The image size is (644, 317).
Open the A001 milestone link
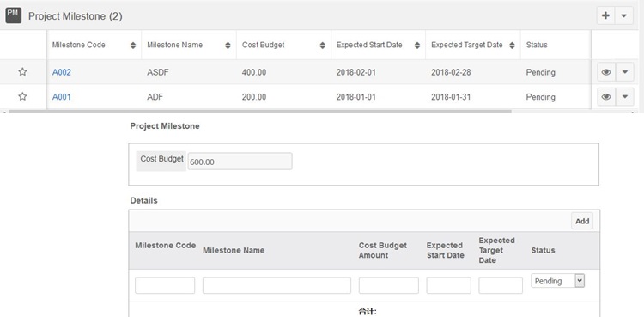[61, 97]
